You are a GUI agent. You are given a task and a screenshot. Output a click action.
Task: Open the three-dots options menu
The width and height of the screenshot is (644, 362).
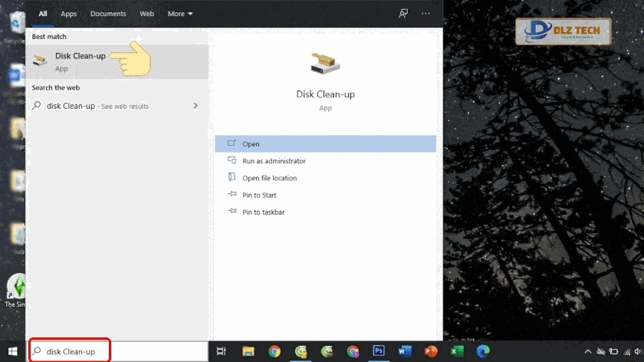point(426,14)
